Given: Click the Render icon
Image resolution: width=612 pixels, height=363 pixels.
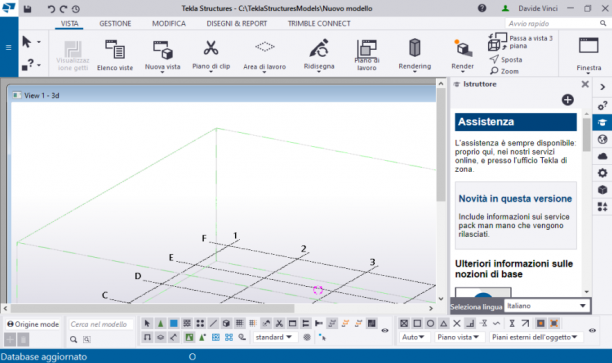Looking at the screenshot, I should [463, 48].
